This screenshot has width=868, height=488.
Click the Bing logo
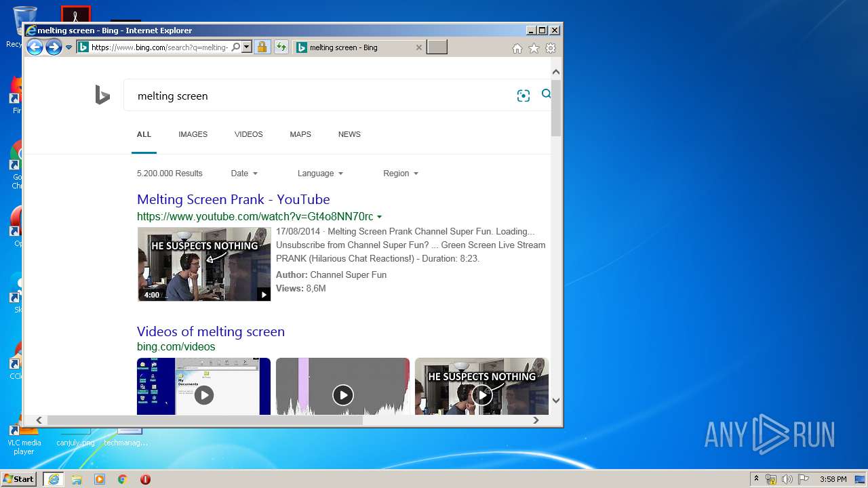(x=102, y=95)
